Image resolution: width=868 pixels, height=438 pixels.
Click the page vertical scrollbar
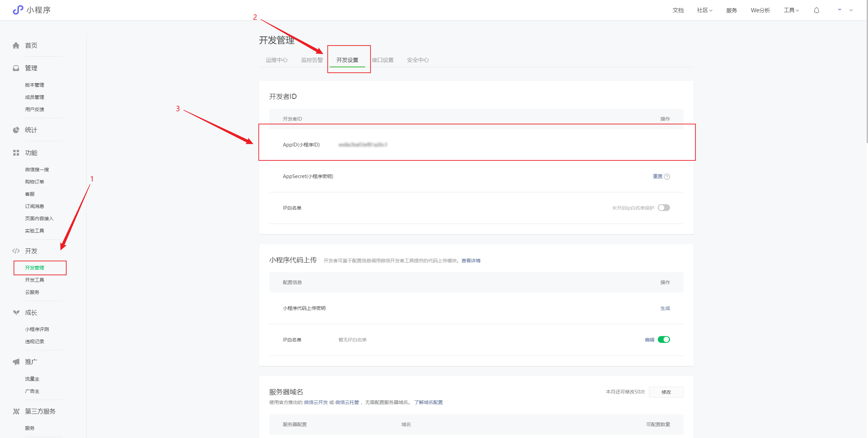tap(867, 71)
